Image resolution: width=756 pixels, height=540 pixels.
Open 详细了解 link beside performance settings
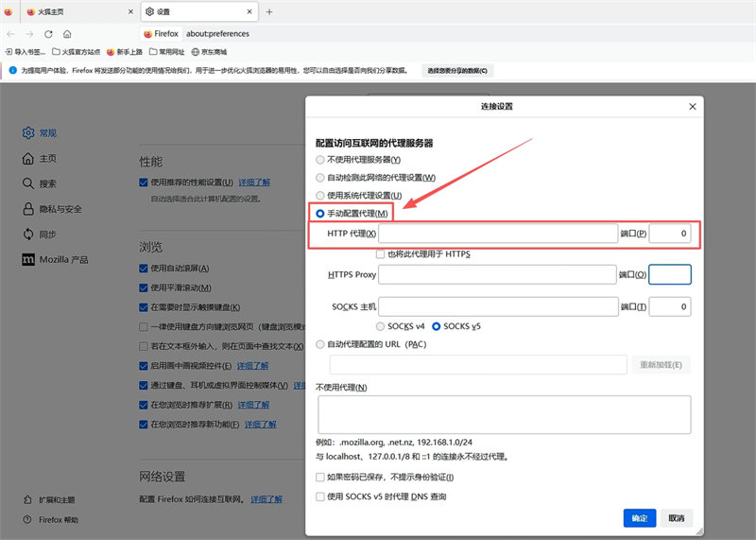254,183
